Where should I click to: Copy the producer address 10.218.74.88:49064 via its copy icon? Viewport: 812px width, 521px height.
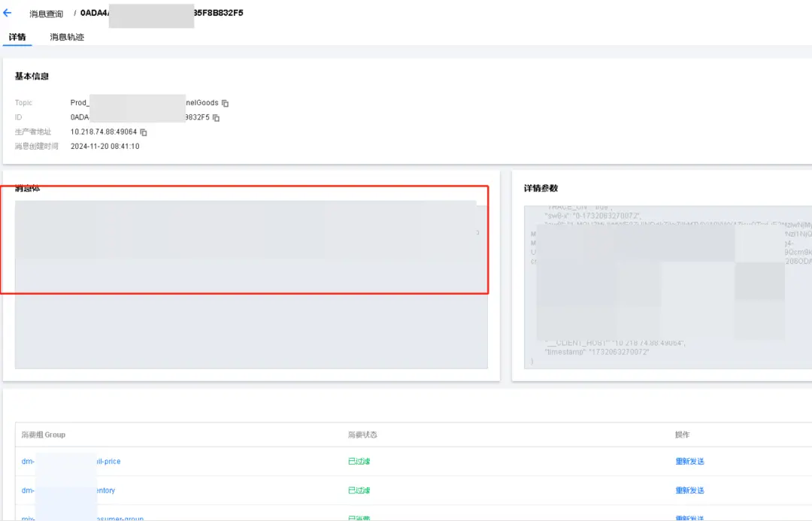click(x=144, y=132)
